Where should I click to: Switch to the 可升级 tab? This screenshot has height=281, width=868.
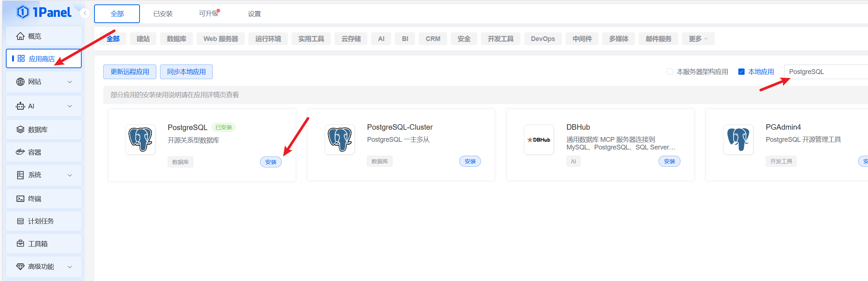click(x=209, y=14)
